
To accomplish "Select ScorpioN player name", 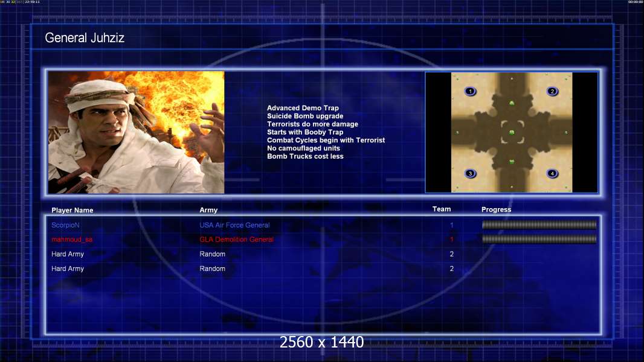I will 65,225.
